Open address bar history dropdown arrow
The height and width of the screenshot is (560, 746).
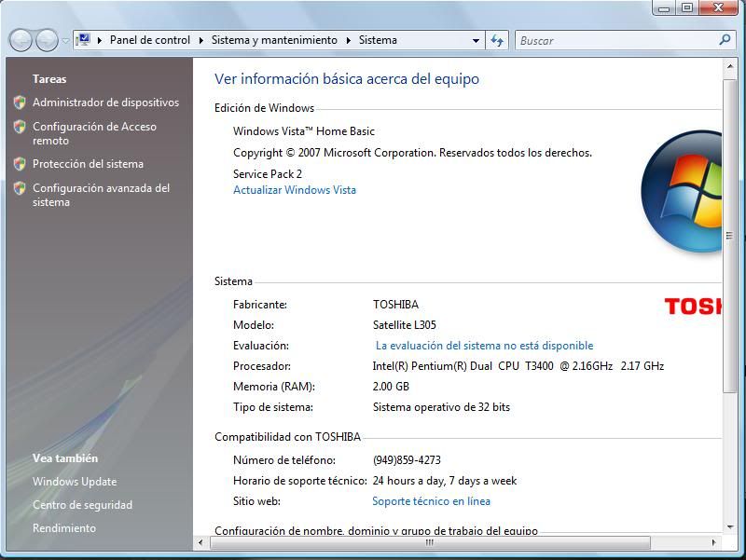pyautogui.click(x=476, y=41)
